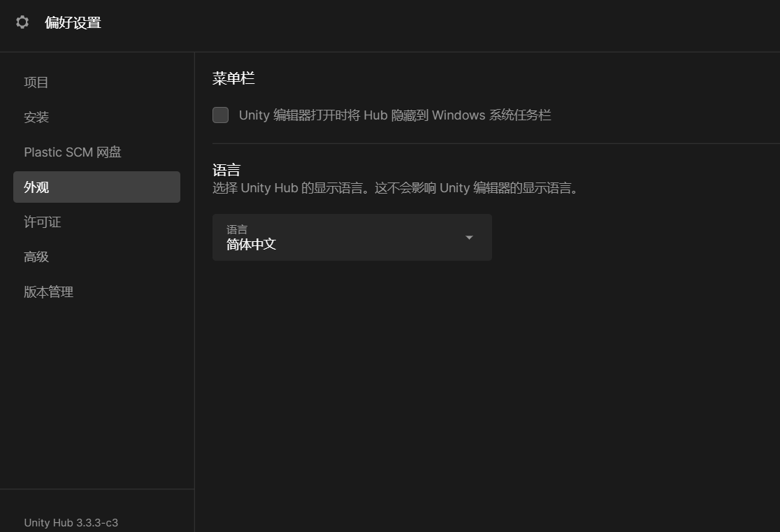Select 简体中文 in the language field

coord(250,244)
